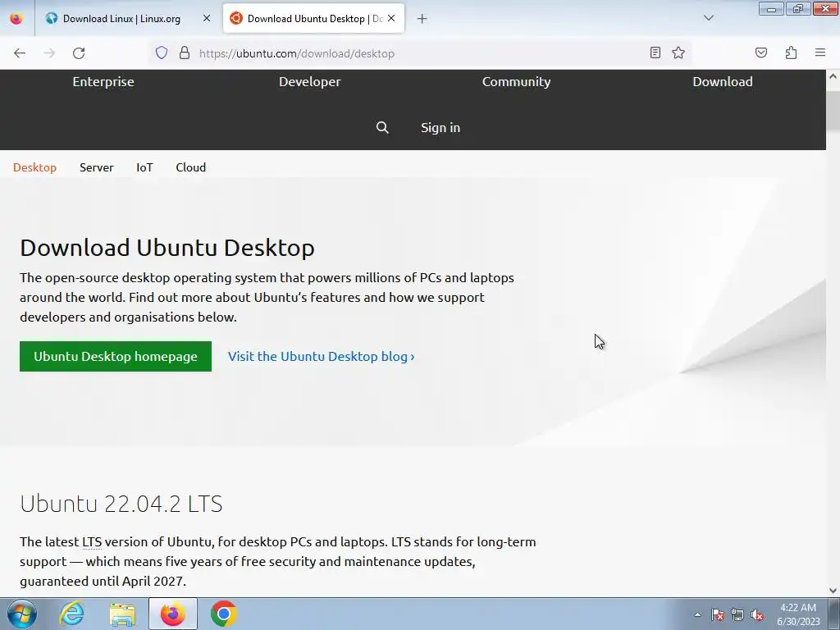Launch Google Chrome from the taskbar
840x630 pixels.
tap(223, 614)
